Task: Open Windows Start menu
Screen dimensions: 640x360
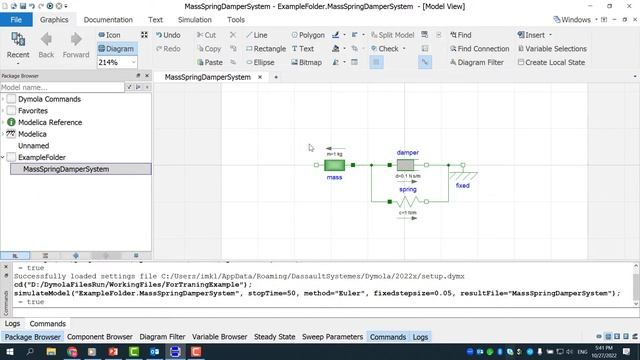Action: click(10, 352)
